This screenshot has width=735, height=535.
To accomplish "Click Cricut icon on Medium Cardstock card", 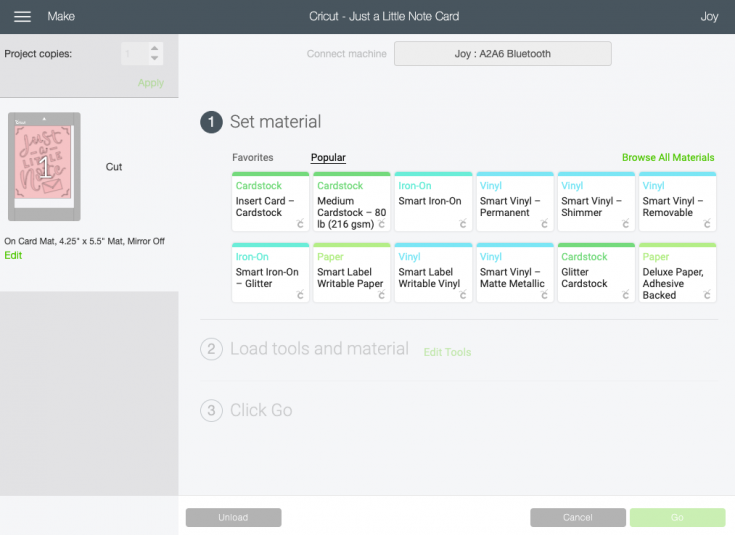I will [x=382, y=224].
